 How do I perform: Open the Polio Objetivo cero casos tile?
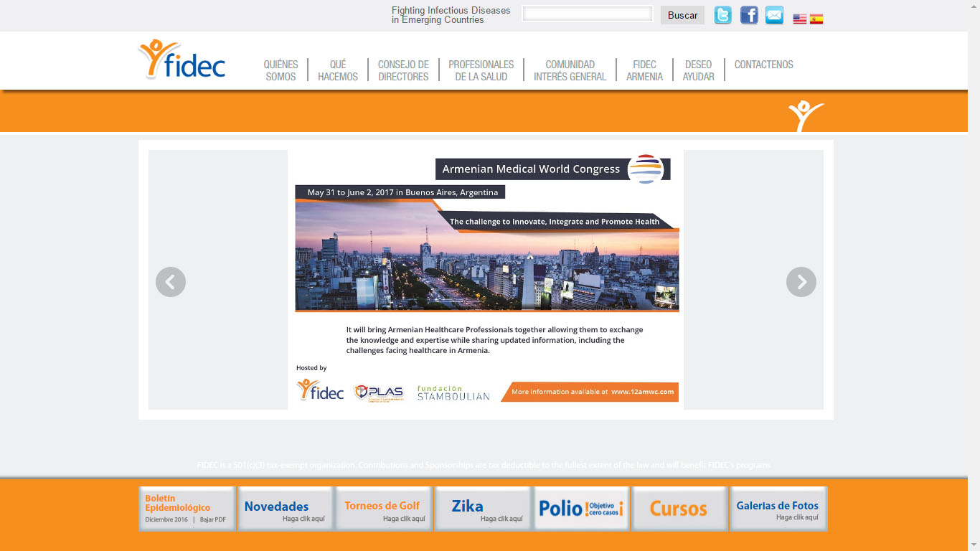[x=581, y=509]
